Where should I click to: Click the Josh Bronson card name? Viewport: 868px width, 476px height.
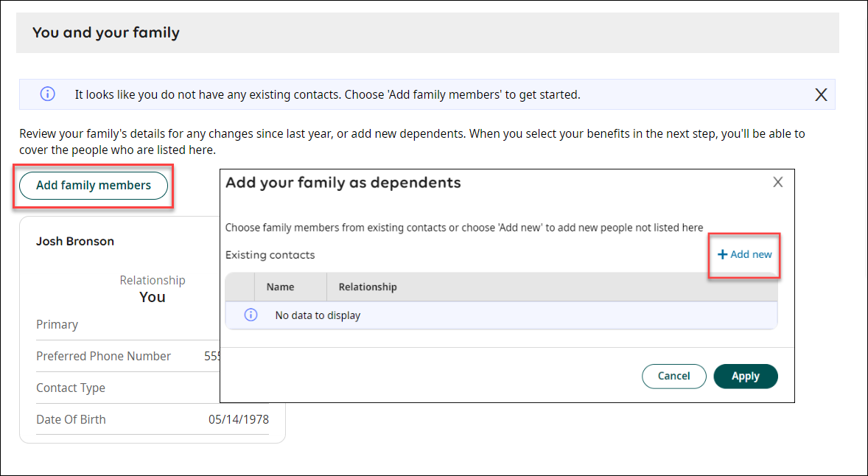pos(75,242)
